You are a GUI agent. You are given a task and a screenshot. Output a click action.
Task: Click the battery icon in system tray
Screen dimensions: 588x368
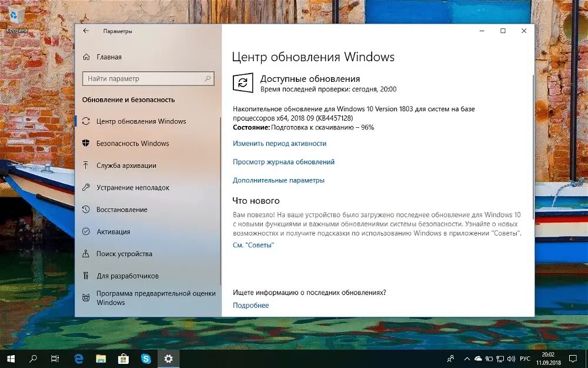click(x=489, y=359)
